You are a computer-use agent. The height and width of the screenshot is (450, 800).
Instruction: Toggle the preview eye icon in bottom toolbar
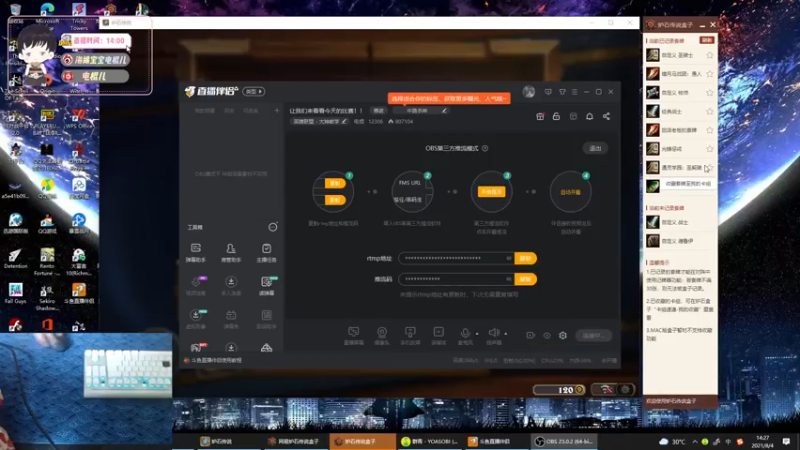point(547,335)
